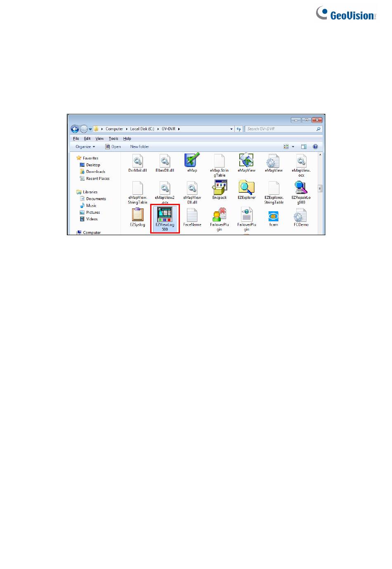Screen dimensions: 392x569
Task: Go to Local Disk (C:) in the address bar
Action: [142, 129]
